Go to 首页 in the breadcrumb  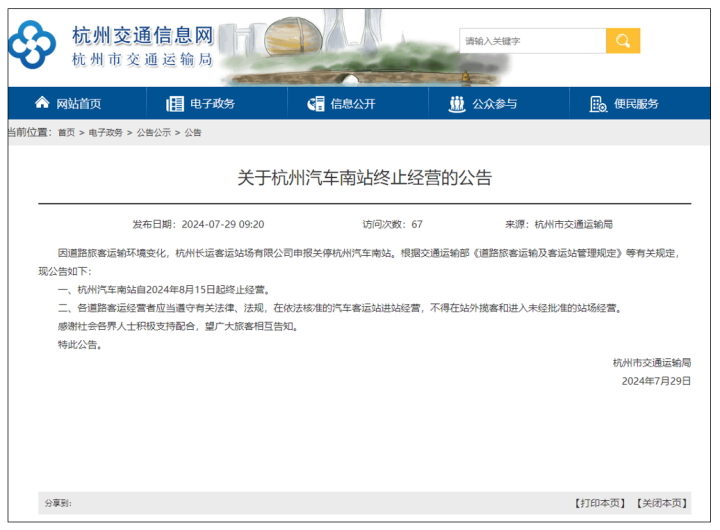66,133
